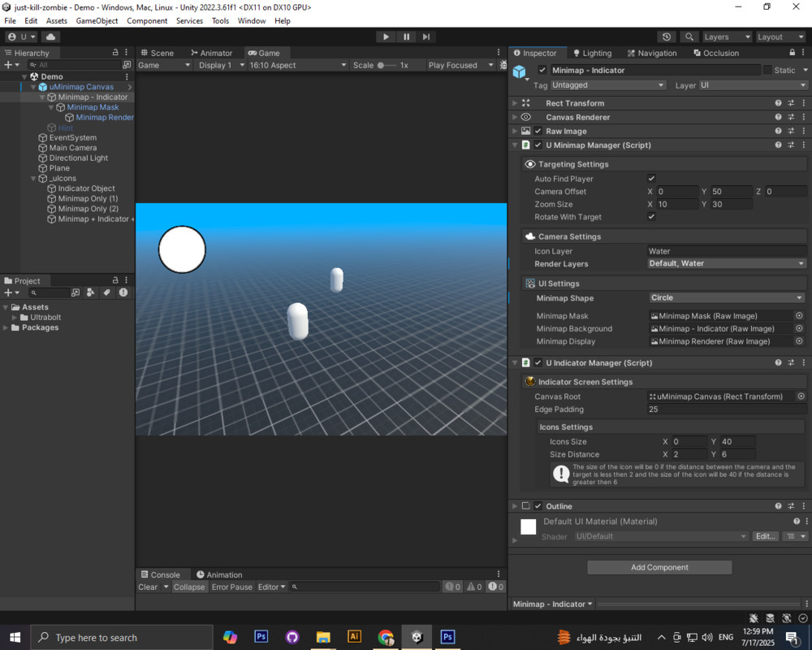The width and height of the screenshot is (812, 650).
Task: Open presets for Canvas Renderer component
Action: 791,117
